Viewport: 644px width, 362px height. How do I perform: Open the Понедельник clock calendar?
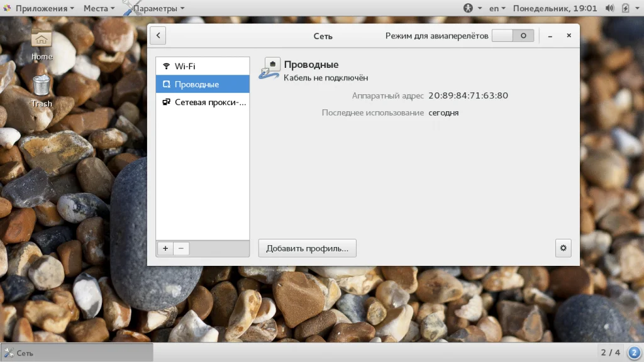[x=555, y=8]
